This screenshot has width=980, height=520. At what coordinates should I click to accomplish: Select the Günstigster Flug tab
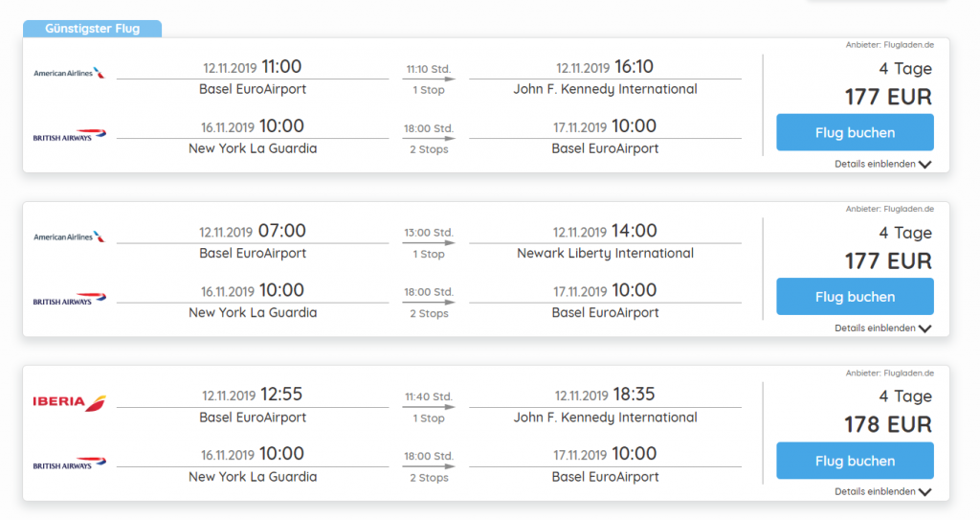pos(92,29)
